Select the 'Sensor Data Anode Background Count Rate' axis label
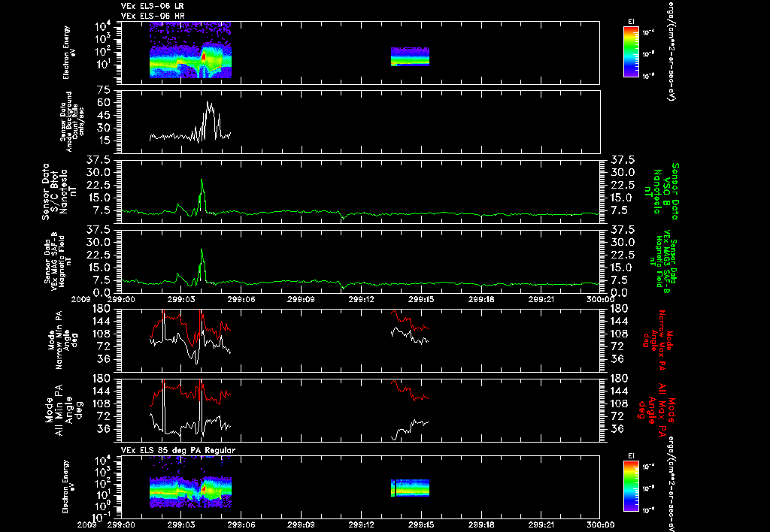The height and width of the screenshot is (532, 770). point(71,121)
